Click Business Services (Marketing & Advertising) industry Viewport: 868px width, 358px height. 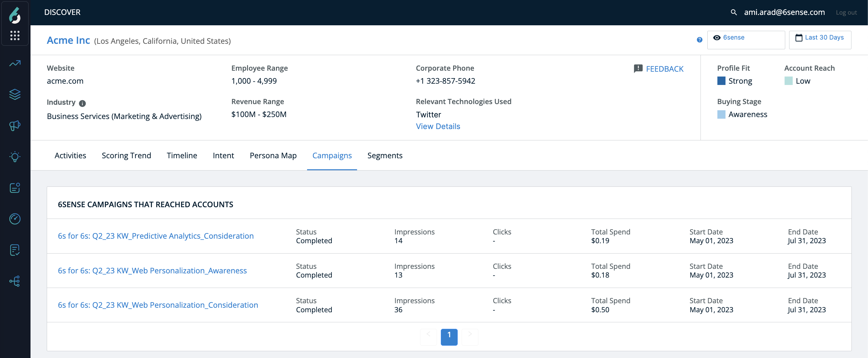[124, 116]
